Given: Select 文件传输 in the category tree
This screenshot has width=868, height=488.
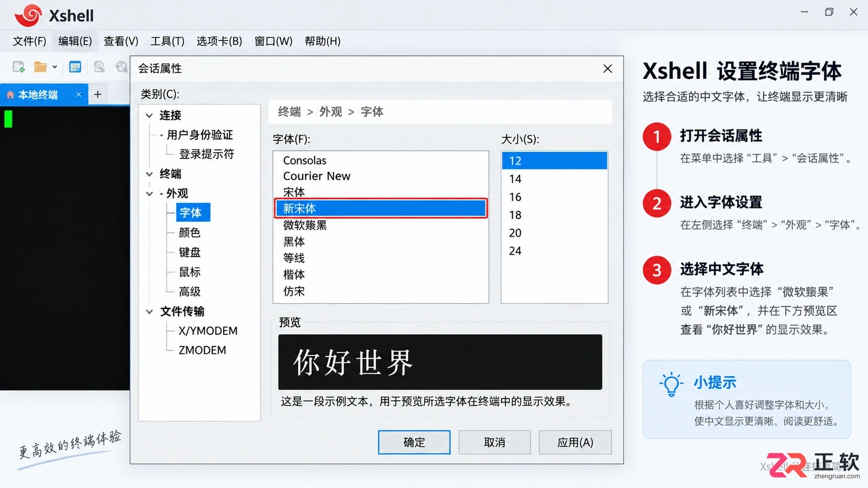Looking at the screenshot, I should point(182,311).
